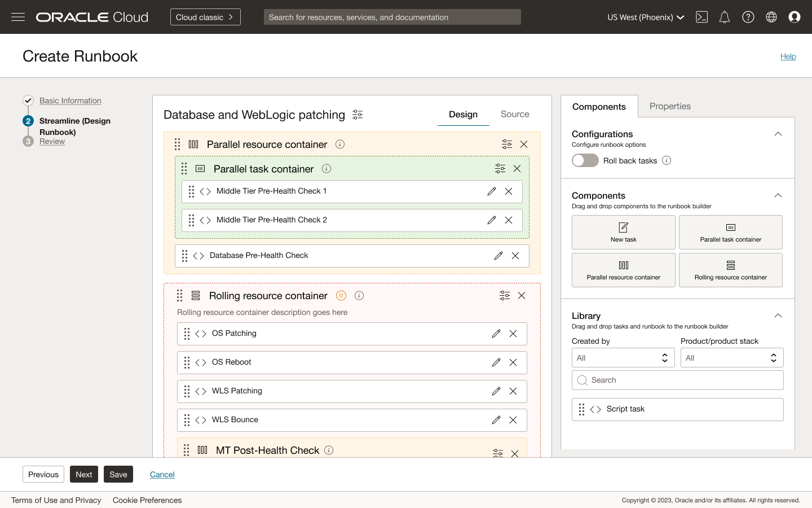Viewport: 812px width, 508px height.
Task: Click the pause icon on Rolling resource container
Action: pos(341,295)
